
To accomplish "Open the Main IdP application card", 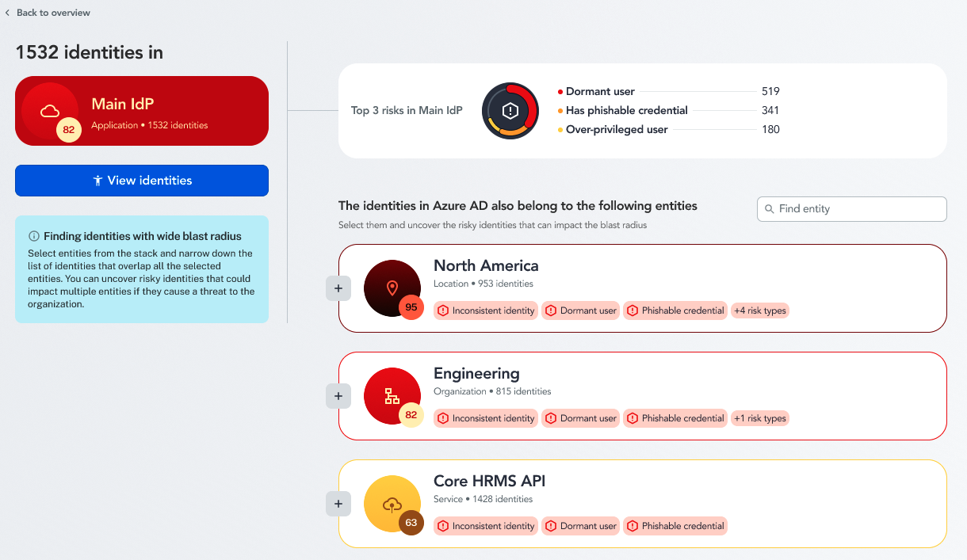I will [x=142, y=111].
